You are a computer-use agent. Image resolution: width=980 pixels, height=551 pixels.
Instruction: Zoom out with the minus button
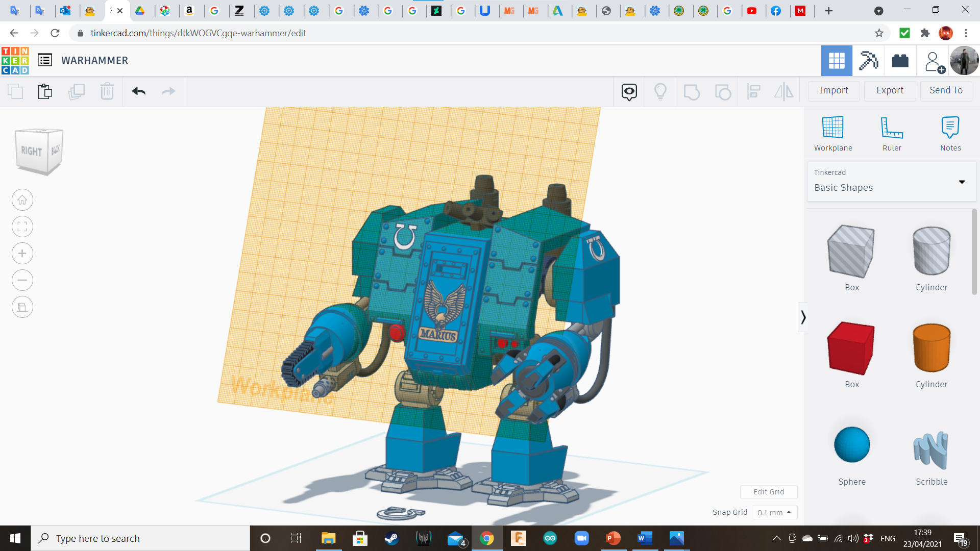coord(22,280)
